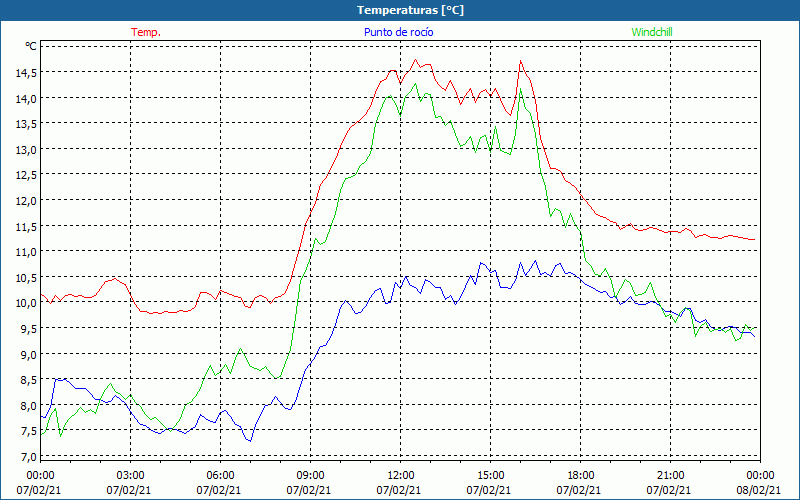Click the Temperaturas [°C] chart title
800x500 pixels.
click(410, 10)
